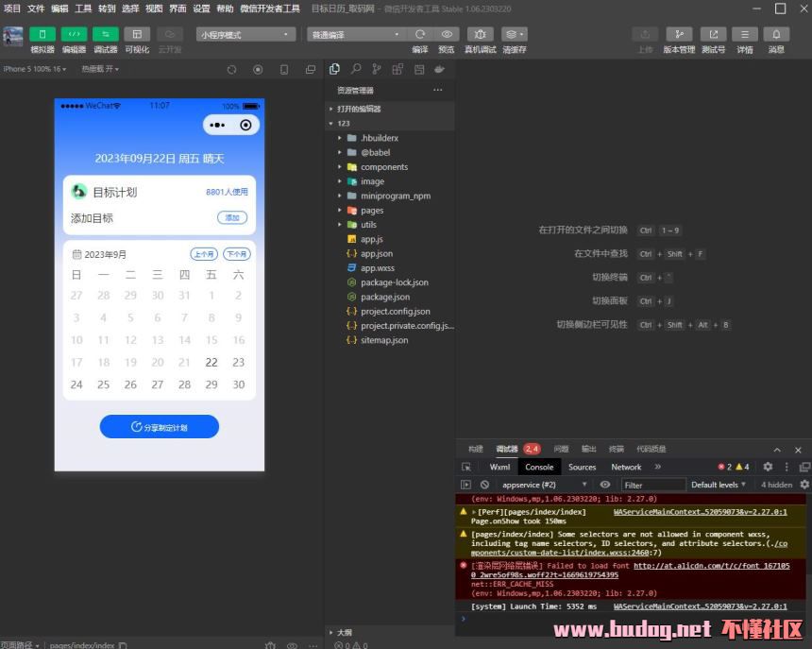Image resolution: width=812 pixels, height=649 pixels.
Task: Detach the simulator window icon
Action: (x=311, y=69)
